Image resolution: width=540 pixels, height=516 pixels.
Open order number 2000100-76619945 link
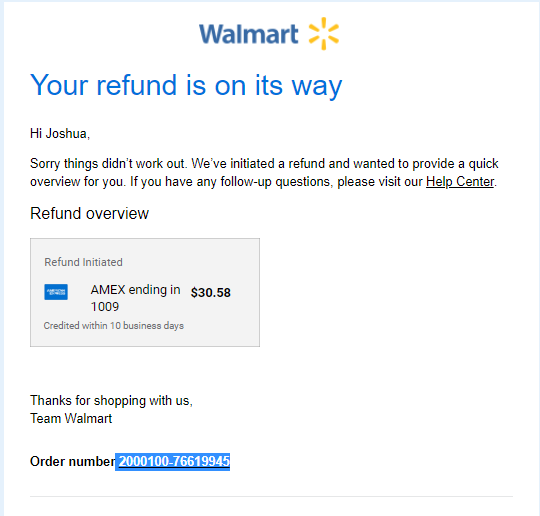pos(174,461)
